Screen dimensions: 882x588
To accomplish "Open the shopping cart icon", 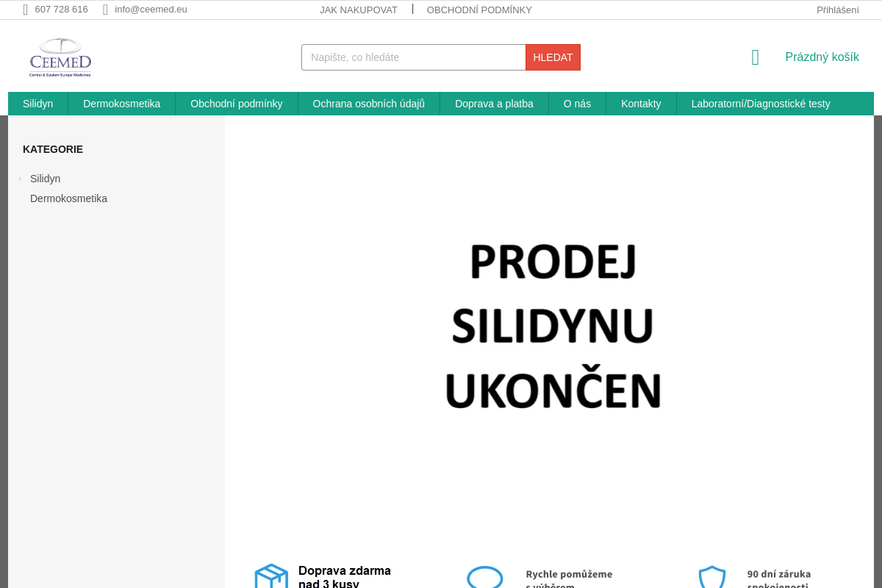I will point(755,57).
